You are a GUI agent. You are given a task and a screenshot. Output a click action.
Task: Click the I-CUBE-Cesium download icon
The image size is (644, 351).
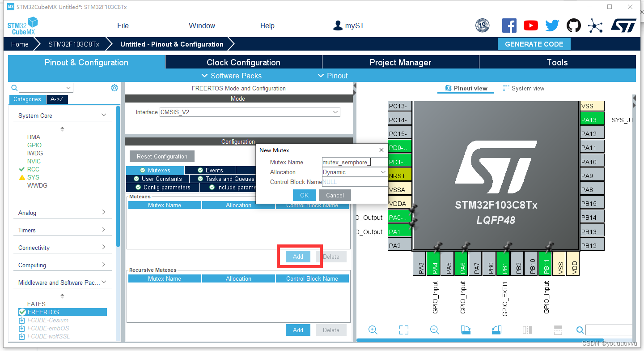click(22, 320)
